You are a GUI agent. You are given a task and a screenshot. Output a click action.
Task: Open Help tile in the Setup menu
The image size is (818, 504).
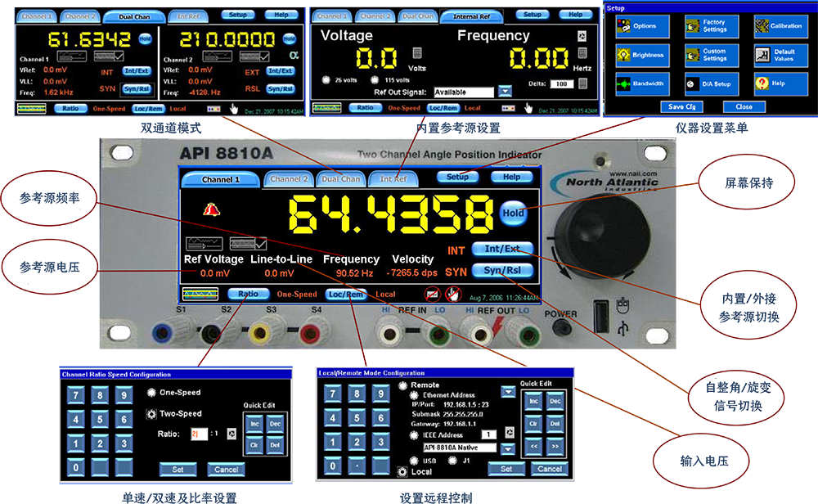point(781,83)
